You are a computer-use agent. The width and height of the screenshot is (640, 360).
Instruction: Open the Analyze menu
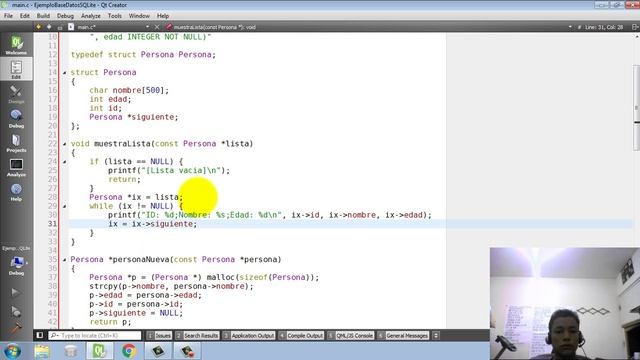(91, 16)
